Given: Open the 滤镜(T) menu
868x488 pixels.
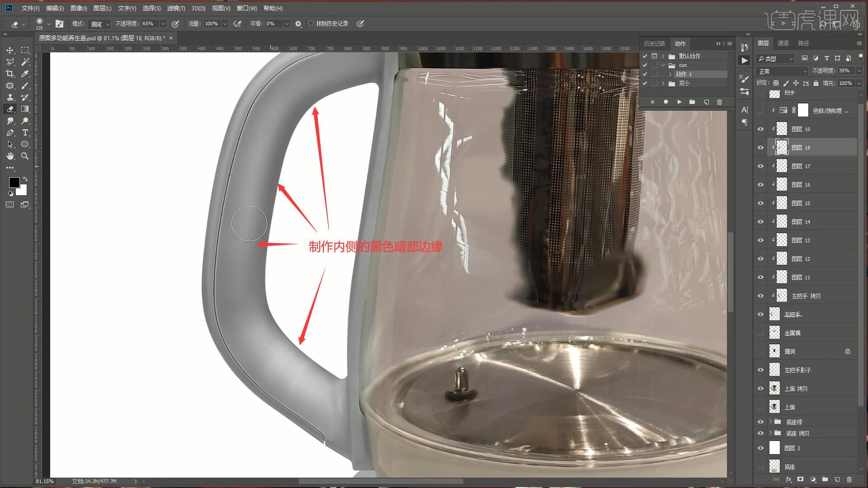Looking at the screenshot, I should tap(175, 8).
